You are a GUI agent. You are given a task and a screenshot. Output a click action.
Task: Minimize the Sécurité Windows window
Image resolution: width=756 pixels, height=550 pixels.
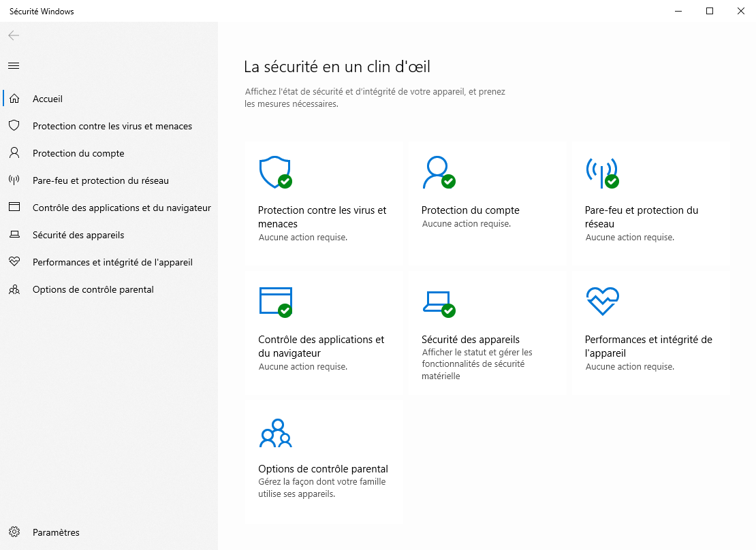(x=678, y=11)
